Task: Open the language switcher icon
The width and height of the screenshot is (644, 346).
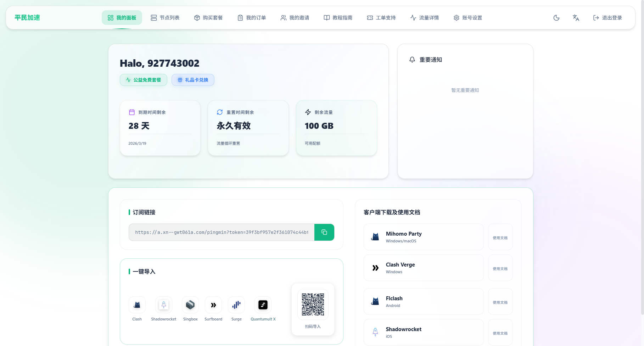Action: [x=576, y=18]
